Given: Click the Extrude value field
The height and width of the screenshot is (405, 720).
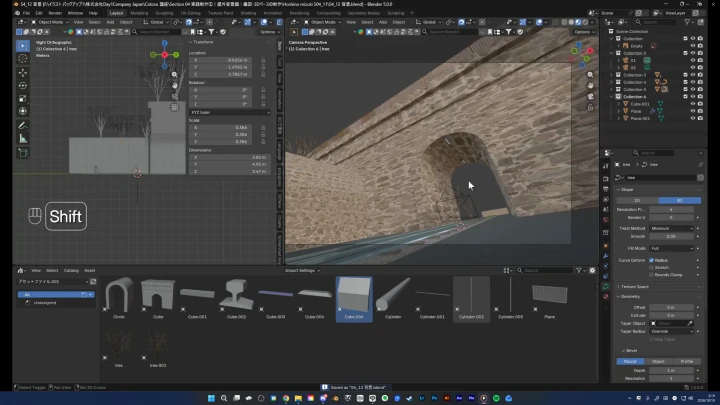Looking at the screenshot, I should click(671, 315).
